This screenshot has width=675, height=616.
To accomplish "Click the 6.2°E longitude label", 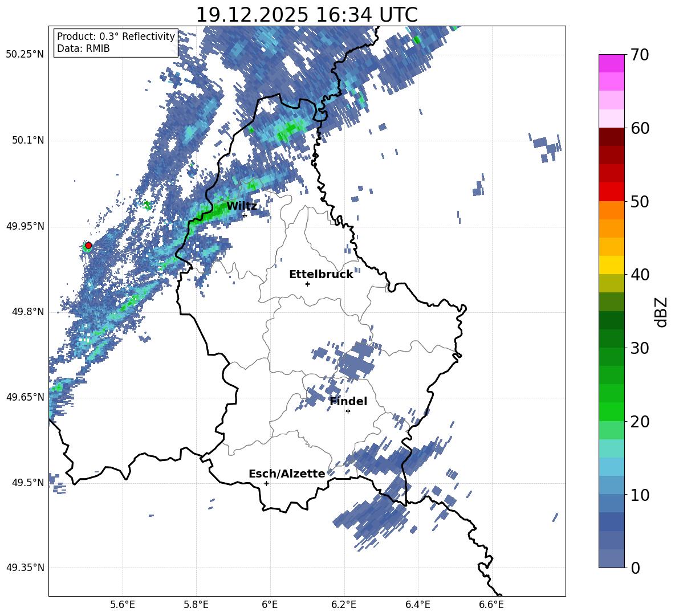I will [344, 605].
